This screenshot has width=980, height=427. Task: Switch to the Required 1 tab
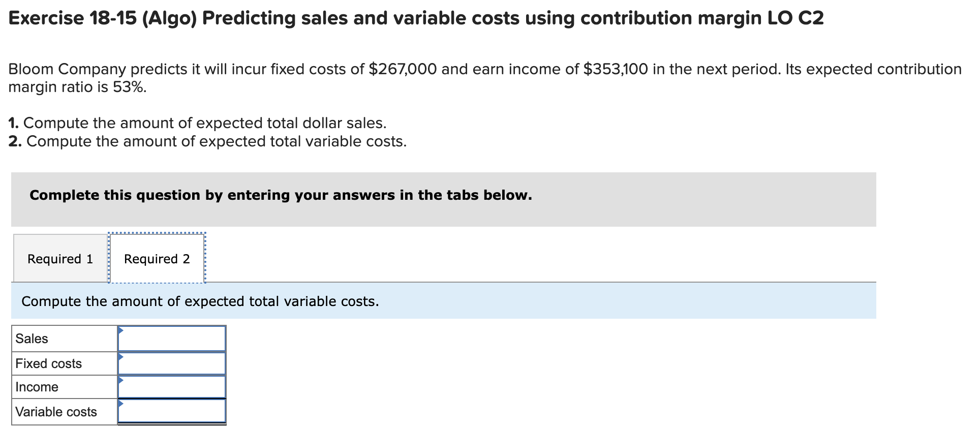pos(60,258)
